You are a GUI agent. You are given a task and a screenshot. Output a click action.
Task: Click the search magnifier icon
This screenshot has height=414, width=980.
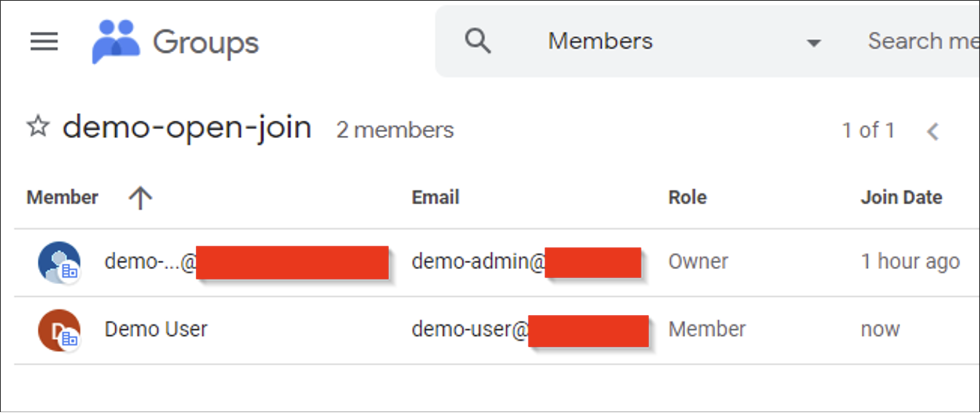pos(478,41)
